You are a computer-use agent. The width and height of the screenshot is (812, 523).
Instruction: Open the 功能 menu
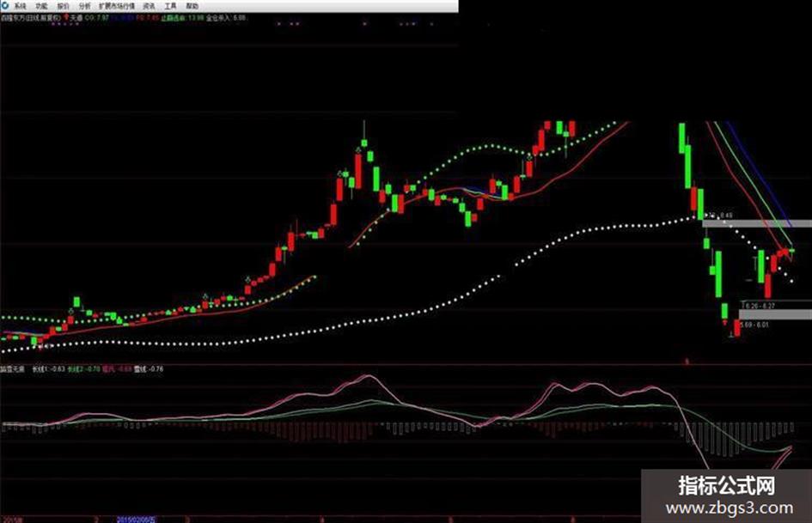click(x=41, y=6)
